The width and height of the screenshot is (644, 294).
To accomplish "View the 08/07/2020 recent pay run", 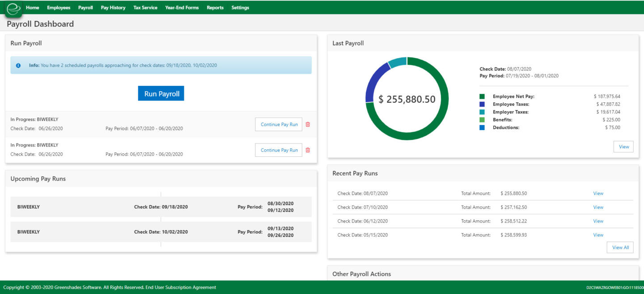I will (598, 193).
